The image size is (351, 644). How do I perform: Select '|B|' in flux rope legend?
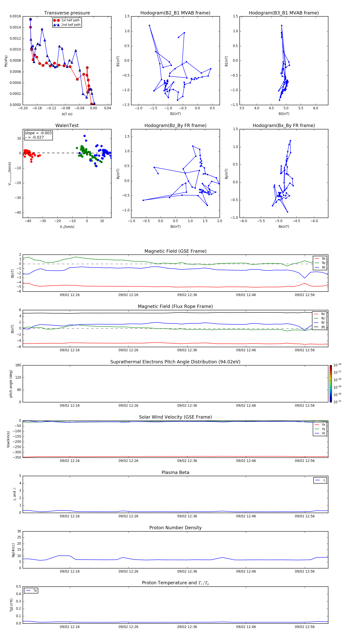(x=320, y=327)
